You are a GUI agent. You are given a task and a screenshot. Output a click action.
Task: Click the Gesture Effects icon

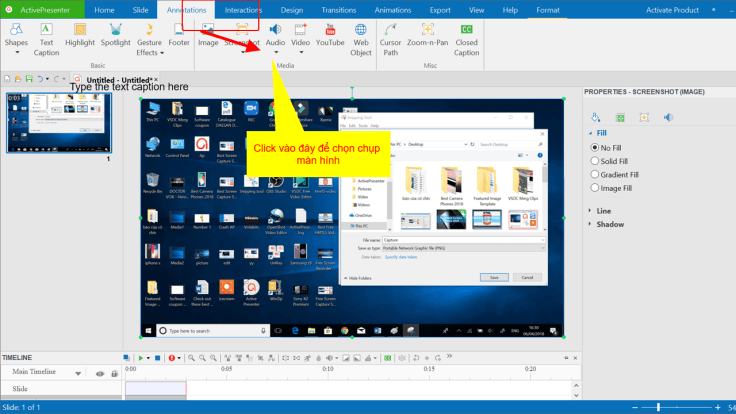pyautogui.click(x=149, y=30)
